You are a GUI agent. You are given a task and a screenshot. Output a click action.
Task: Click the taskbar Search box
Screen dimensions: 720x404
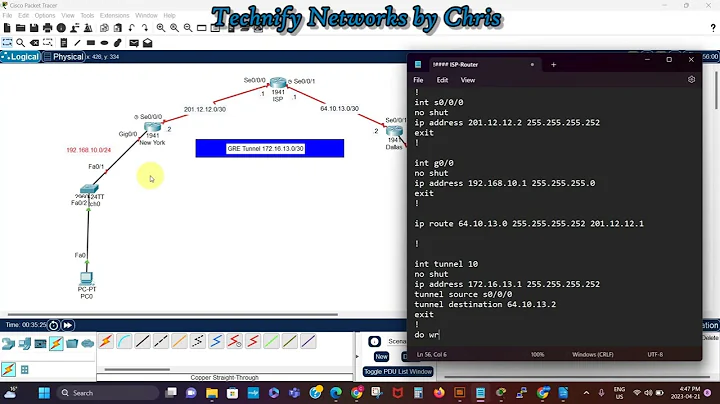point(108,393)
